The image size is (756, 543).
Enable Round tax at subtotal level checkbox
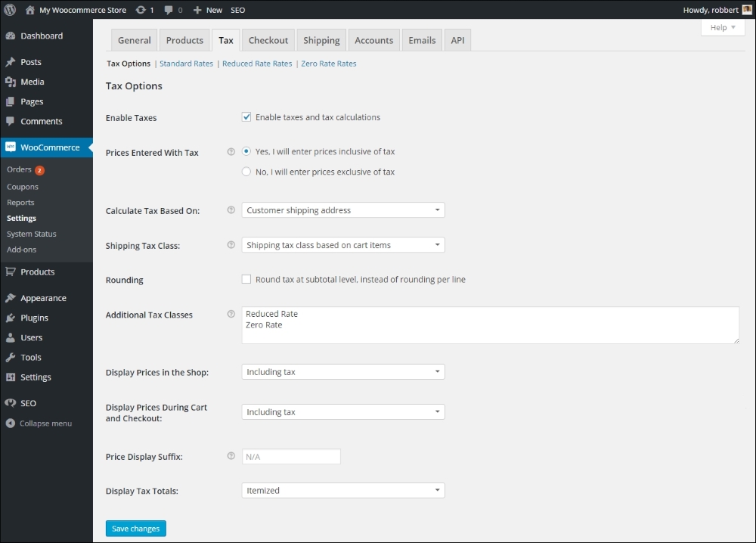click(x=246, y=279)
